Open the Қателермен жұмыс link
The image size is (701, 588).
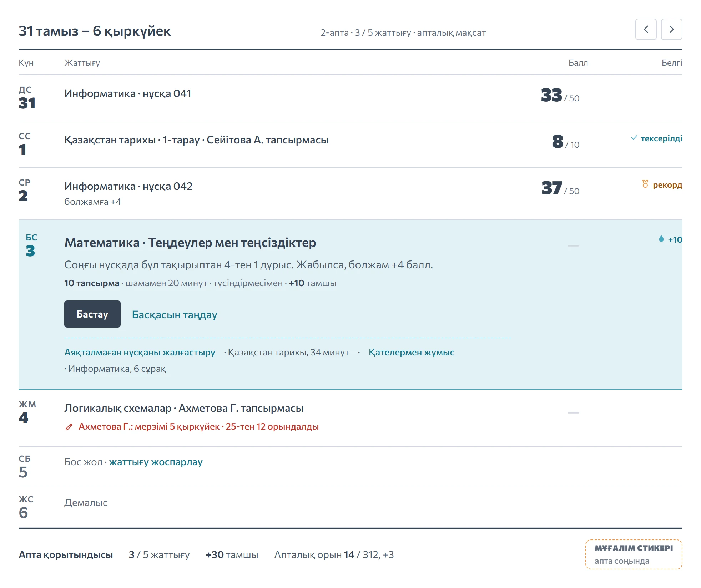[x=411, y=353]
